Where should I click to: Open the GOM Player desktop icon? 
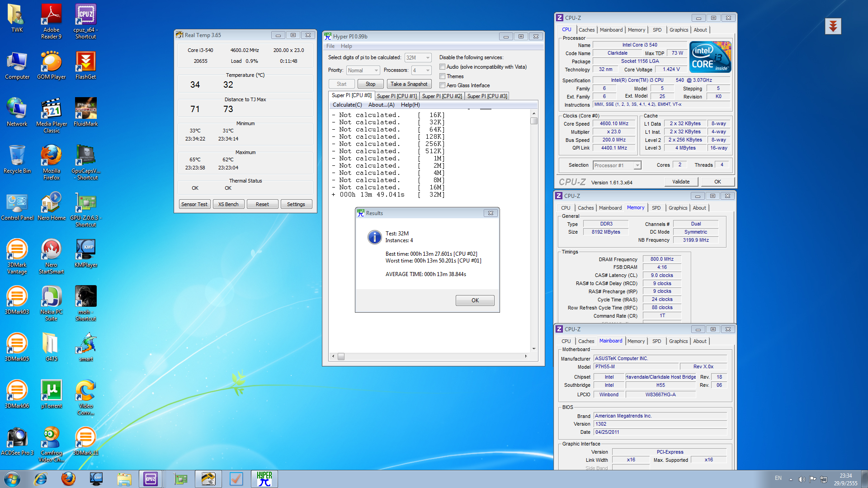coord(51,63)
